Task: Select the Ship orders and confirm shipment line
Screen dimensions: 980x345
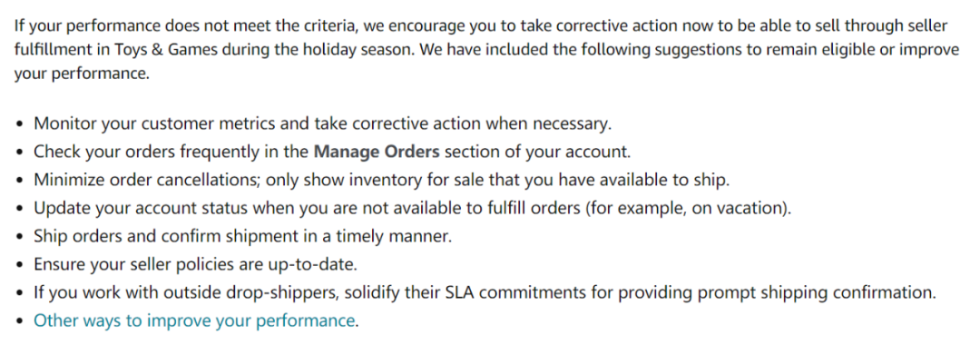Action: pyautogui.click(x=242, y=236)
